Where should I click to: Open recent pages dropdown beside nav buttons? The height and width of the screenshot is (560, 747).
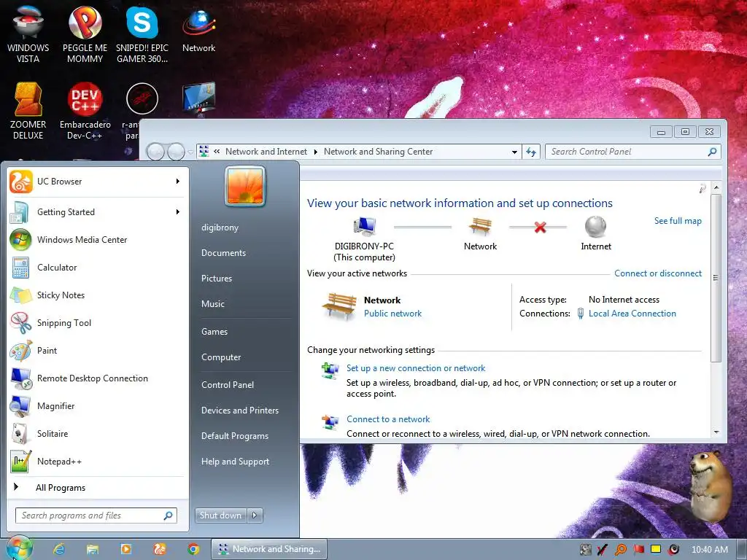(190, 152)
